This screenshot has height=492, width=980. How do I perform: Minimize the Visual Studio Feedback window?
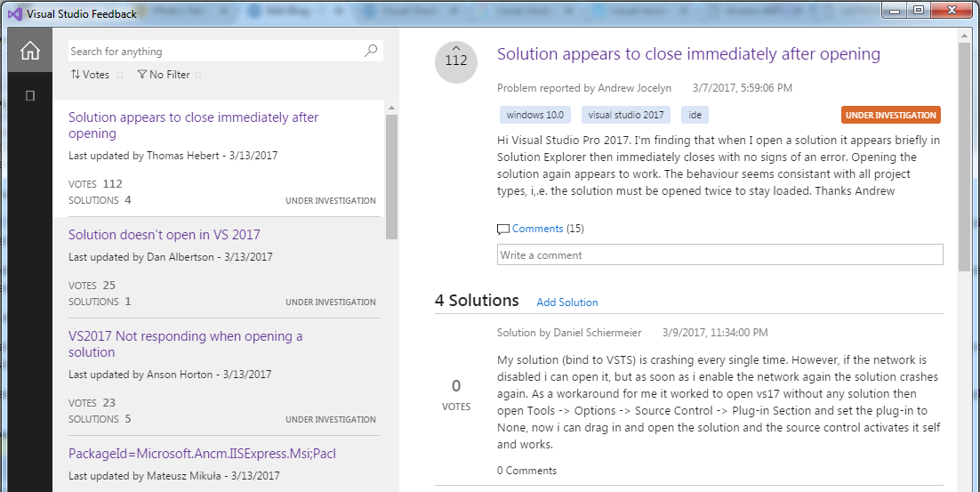[896, 10]
